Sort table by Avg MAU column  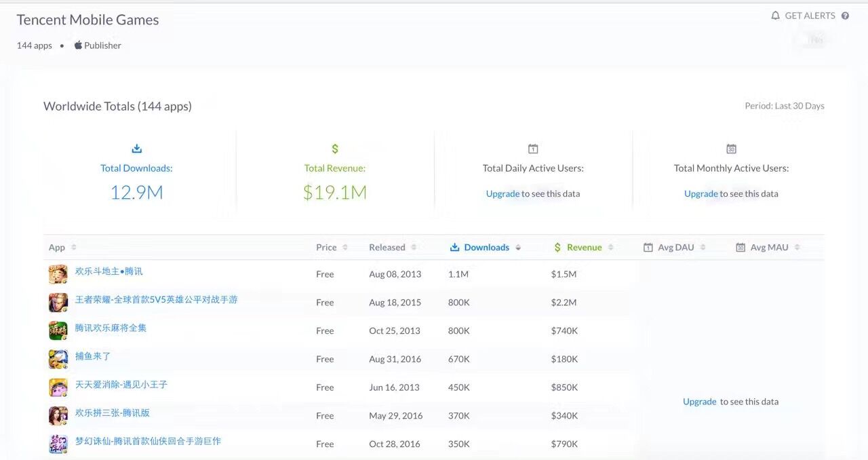tap(768, 247)
